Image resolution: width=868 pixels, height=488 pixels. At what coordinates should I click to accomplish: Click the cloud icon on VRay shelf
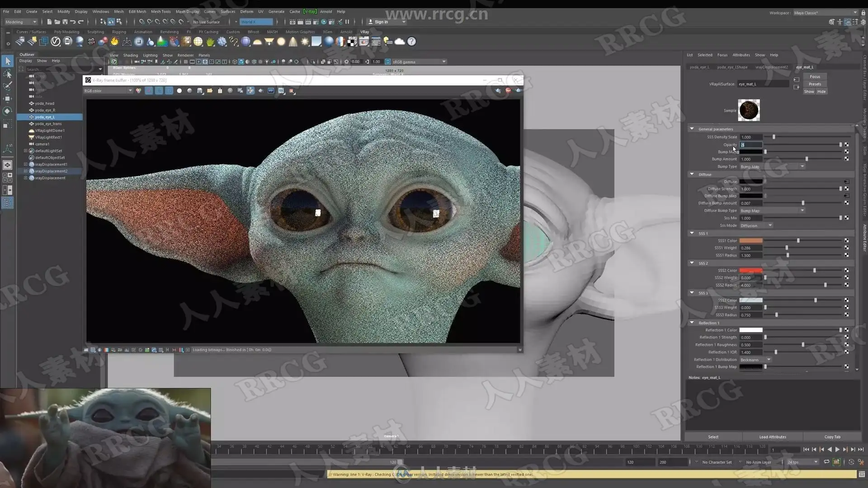point(400,42)
